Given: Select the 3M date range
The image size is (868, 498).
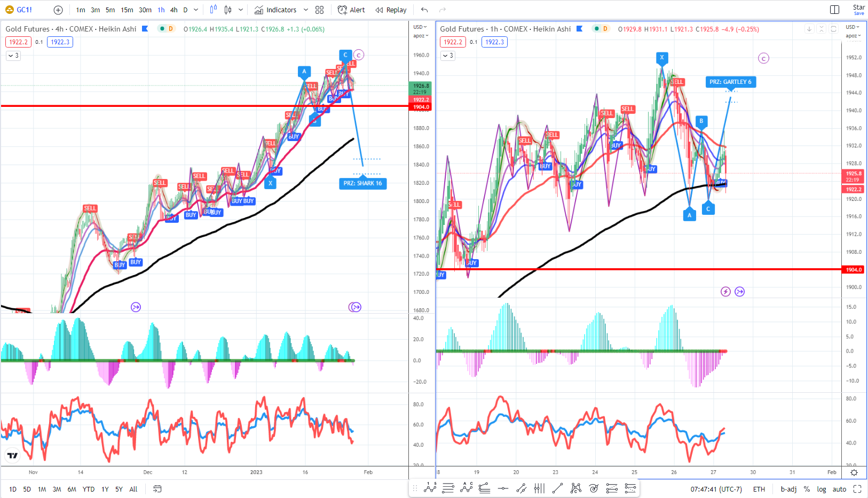Looking at the screenshot, I should pyautogui.click(x=57, y=489).
